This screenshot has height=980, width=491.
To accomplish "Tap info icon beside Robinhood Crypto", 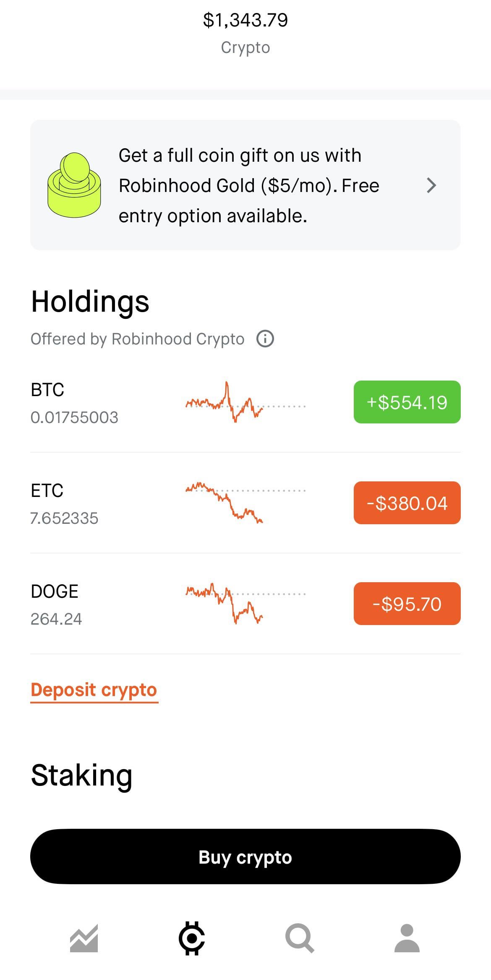I will coord(265,339).
